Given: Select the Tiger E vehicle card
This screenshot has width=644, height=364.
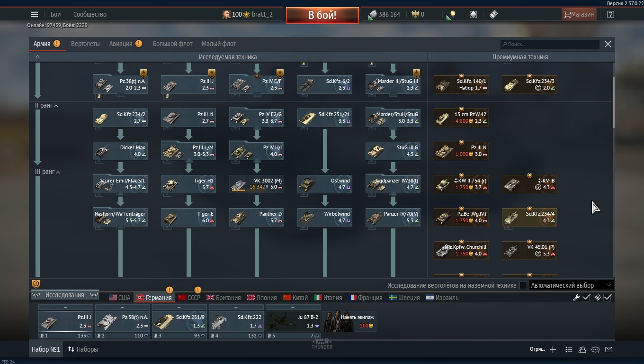Looking at the screenshot, I should [x=188, y=217].
